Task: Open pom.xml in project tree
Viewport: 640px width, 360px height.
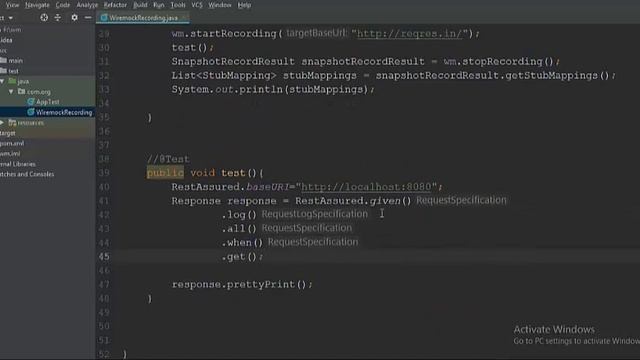Action: coord(12,143)
